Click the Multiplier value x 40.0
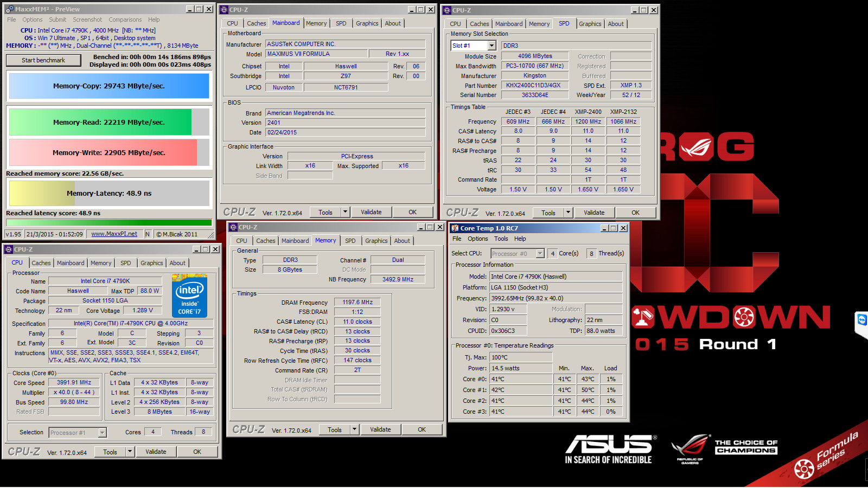The height and width of the screenshot is (488, 868). pos(74,392)
